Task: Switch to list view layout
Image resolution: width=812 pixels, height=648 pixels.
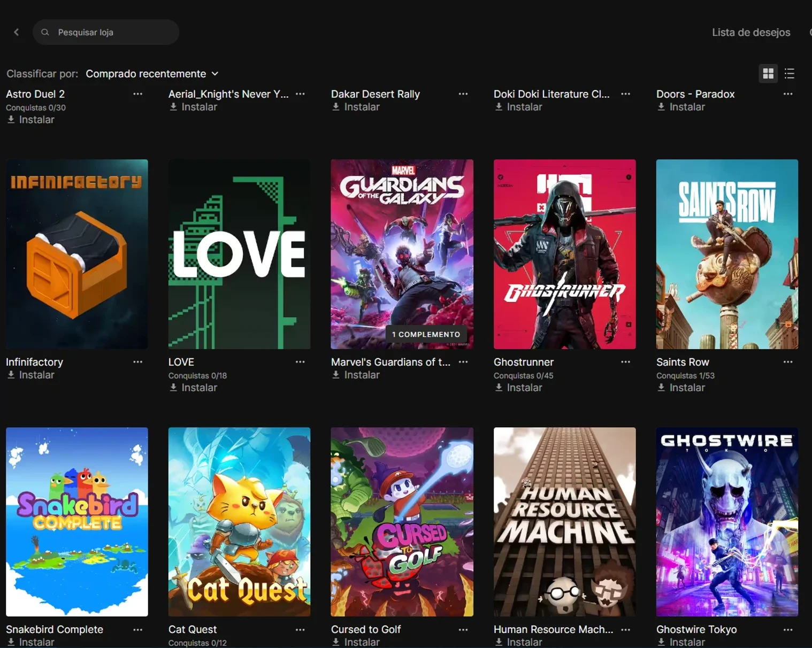Action: coord(790,73)
